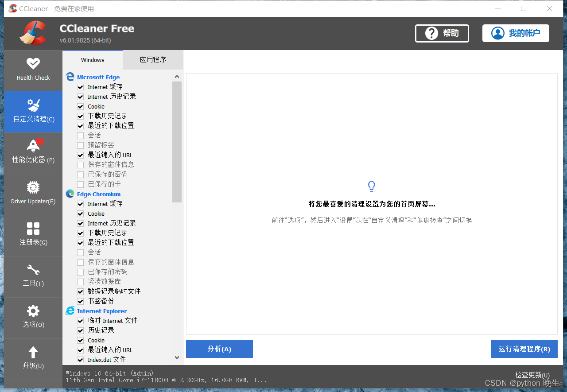Click the 检查更新(U) link
The width and height of the screenshot is (567, 392).
coord(532,375)
